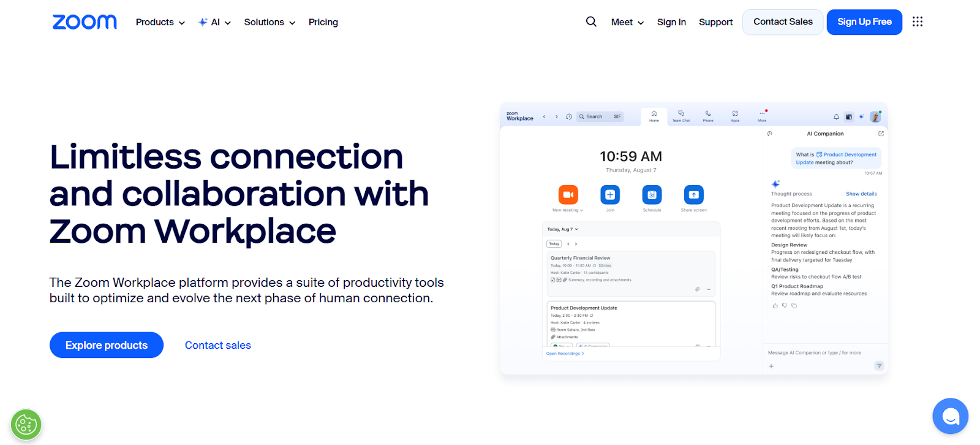
Task: Click the orange New meeting icon
Action: [x=568, y=195]
